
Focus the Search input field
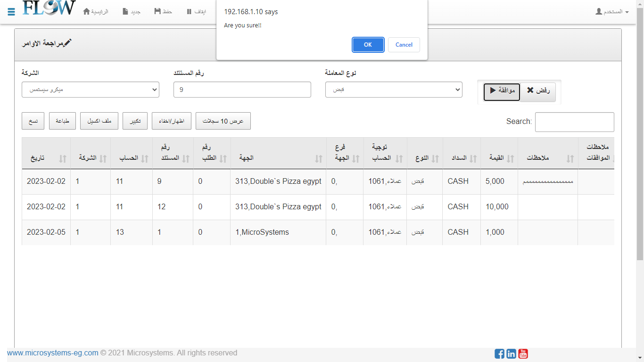[x=574, y=122]
